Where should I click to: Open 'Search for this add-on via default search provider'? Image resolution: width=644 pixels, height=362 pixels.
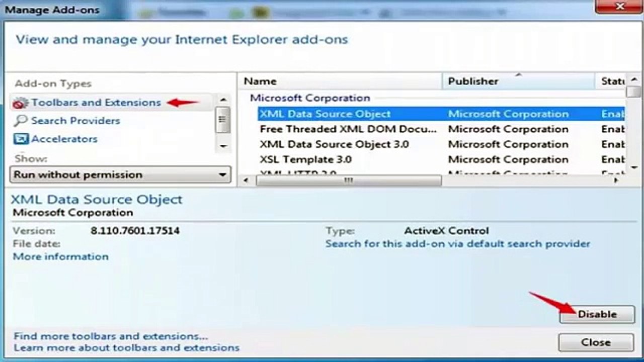click(x=458, y=244)
